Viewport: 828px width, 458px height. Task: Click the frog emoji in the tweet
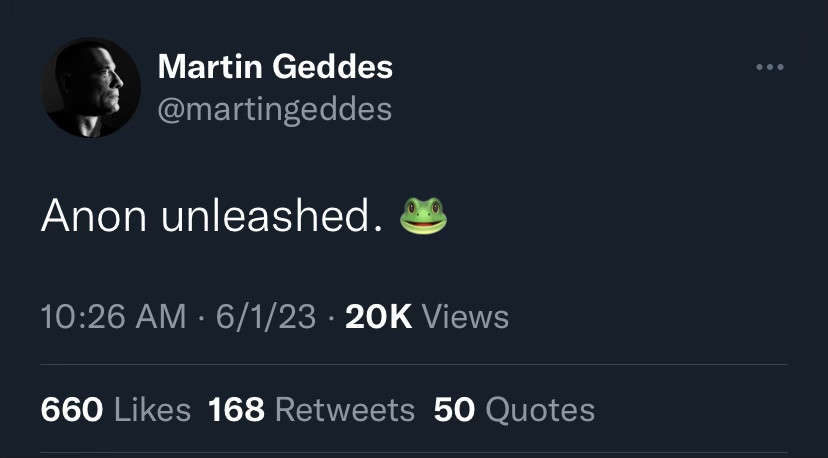click(x=423, y=216)
